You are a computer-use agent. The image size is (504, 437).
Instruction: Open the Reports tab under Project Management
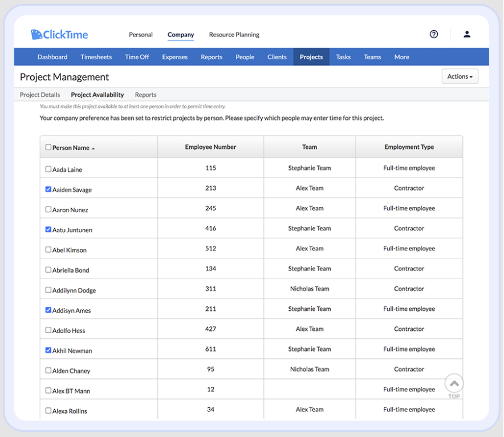click(x=145, y=95)
